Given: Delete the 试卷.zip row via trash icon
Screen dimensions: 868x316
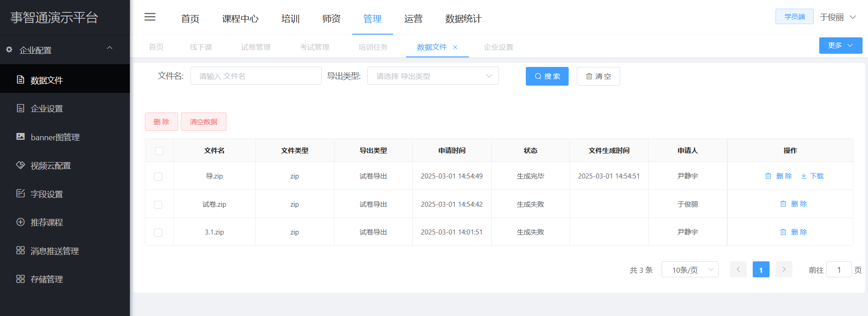Looking at the screenshot, I should coord(783,204).
